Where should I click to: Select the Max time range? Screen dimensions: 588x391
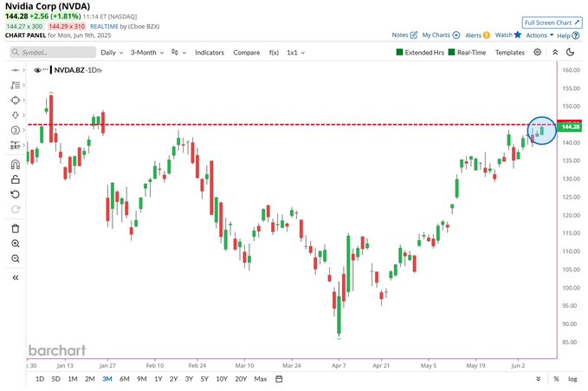[x=261, y=379]
